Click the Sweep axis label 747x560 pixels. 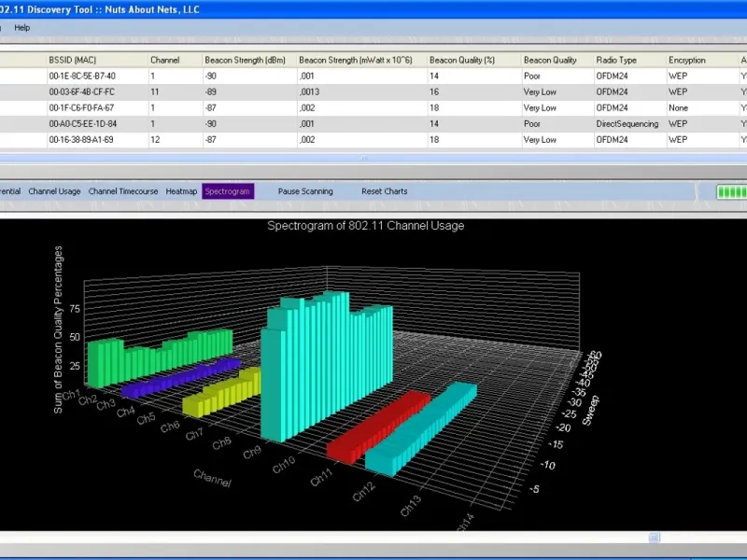tap(591, 410)
